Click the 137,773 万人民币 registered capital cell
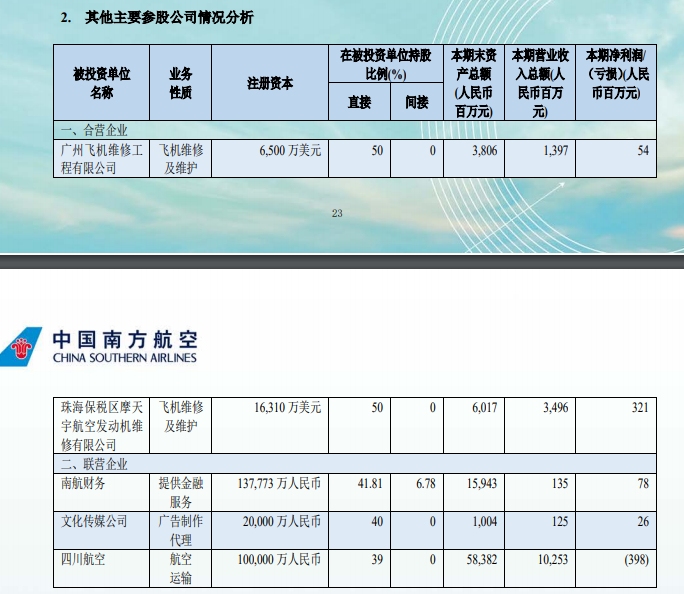The image size is (684, 594). [270, 493]
